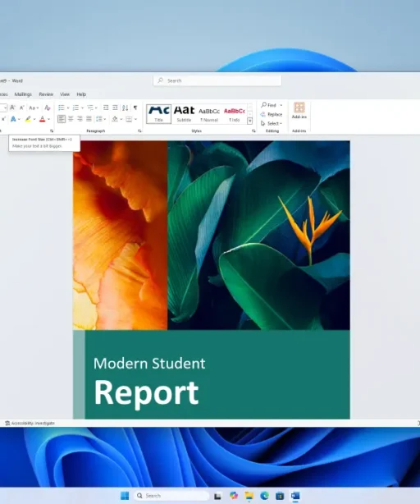Open Task View from the taskbar

pos(217,496)
